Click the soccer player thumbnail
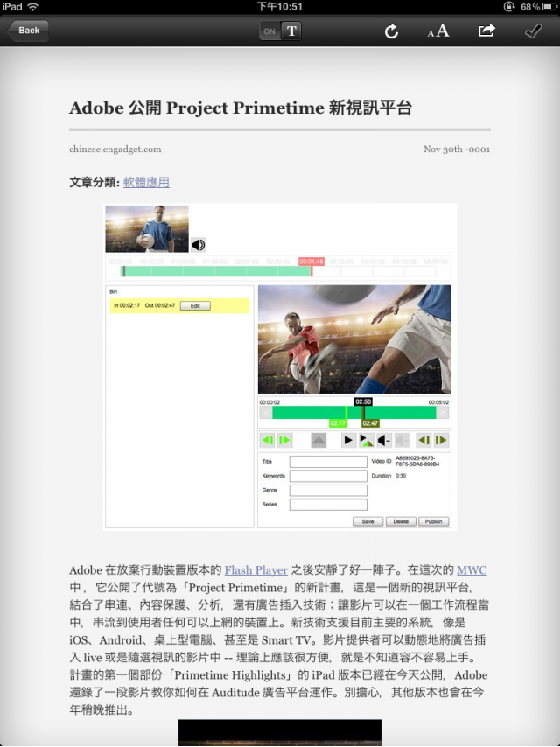The height and width of the screenshot is (747, 560). [147, 228]
